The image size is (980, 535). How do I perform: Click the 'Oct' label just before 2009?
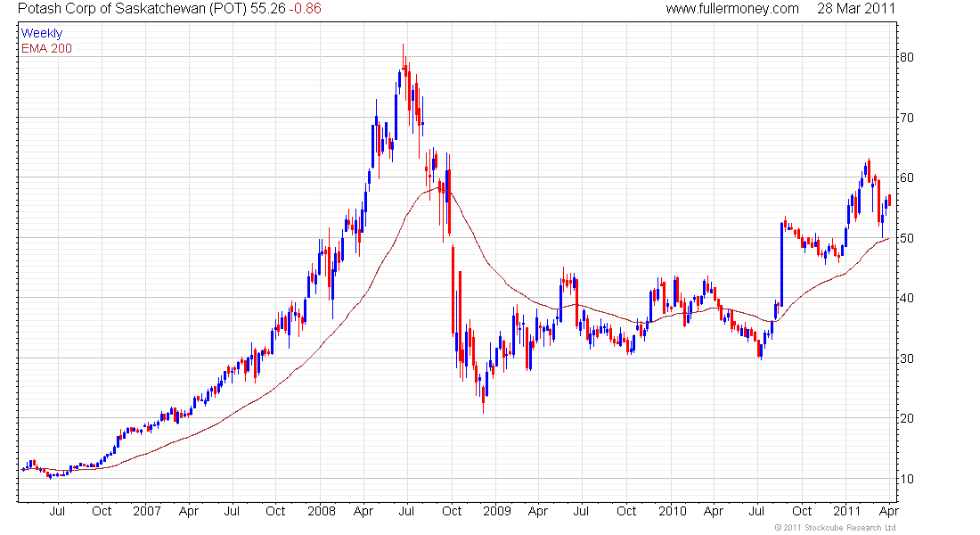point(452,511)
